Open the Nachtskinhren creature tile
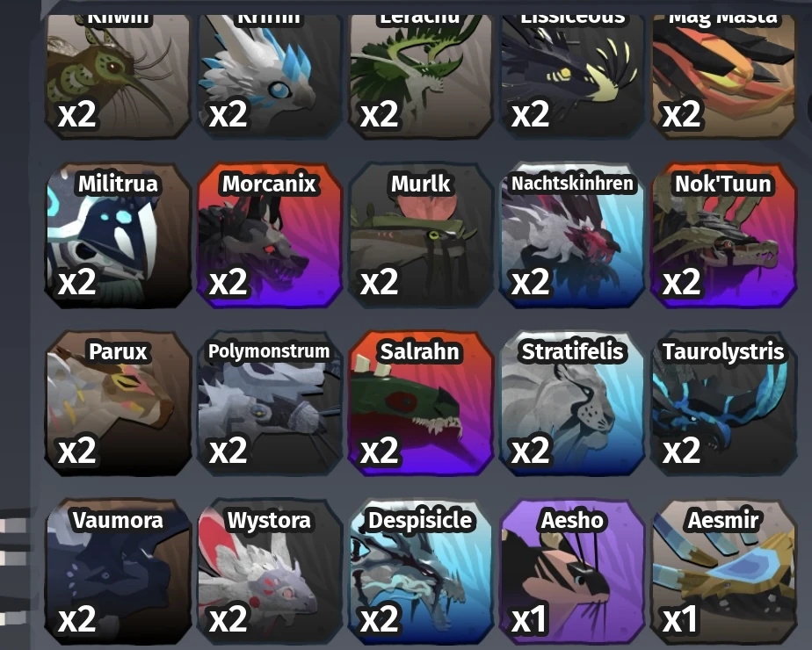The image size is (812, 650). tap(572, 235)
